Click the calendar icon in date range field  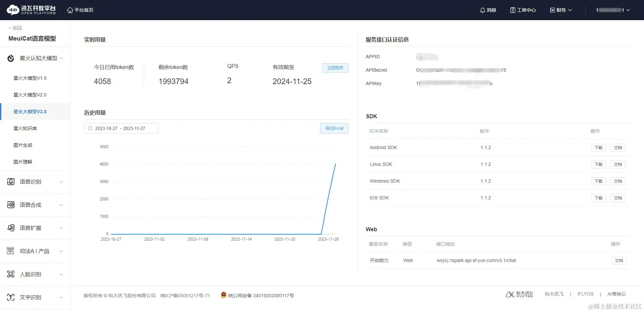[90, 128]
